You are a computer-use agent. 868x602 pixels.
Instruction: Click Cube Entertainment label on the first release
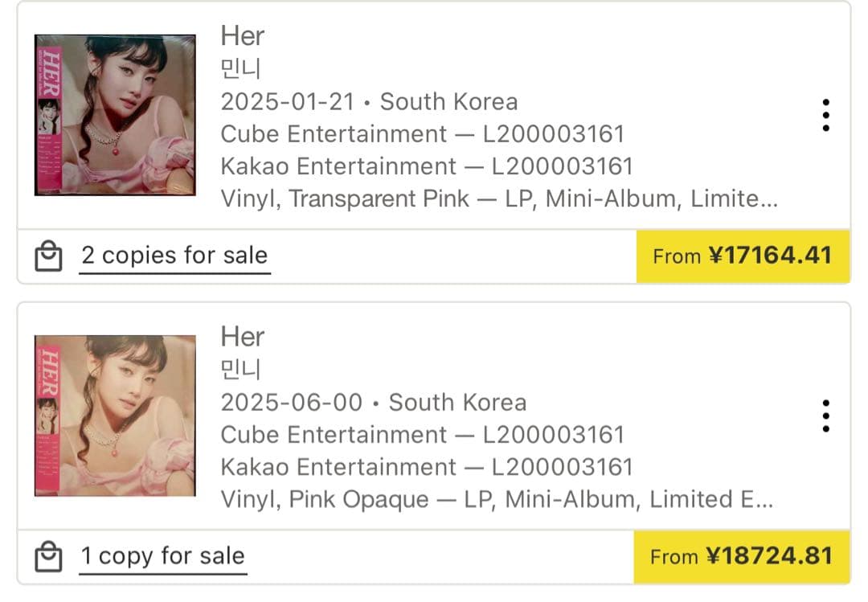(334, 134)
